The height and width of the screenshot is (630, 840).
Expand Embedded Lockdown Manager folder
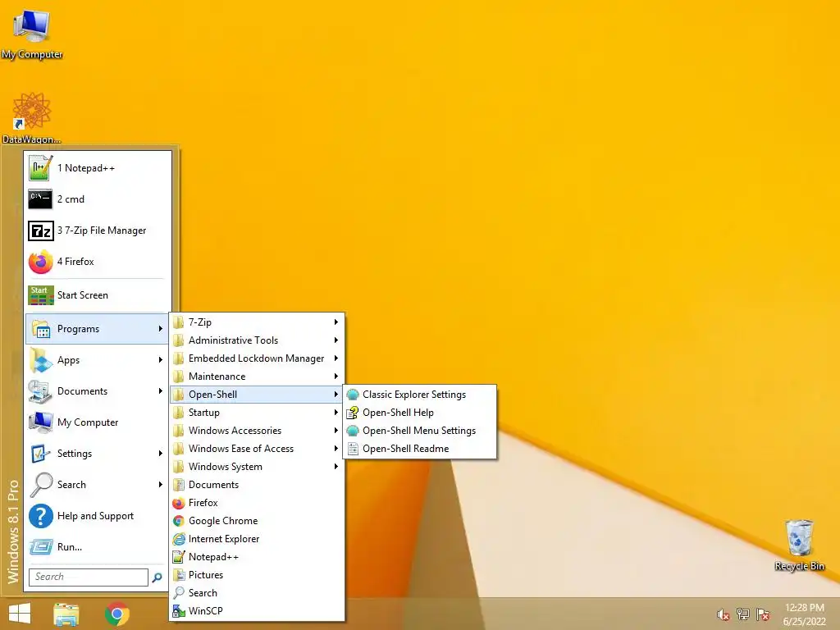[257, 358]
